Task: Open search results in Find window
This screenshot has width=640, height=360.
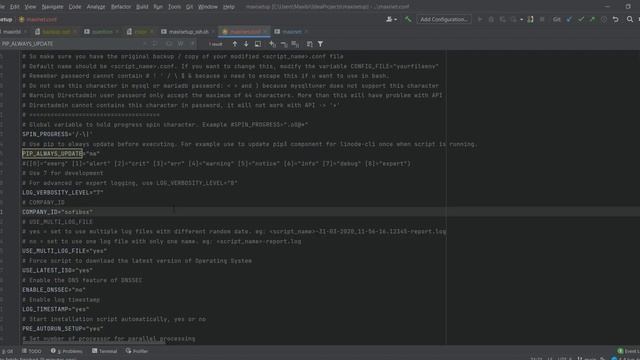Action: click(x=258, y=44)
